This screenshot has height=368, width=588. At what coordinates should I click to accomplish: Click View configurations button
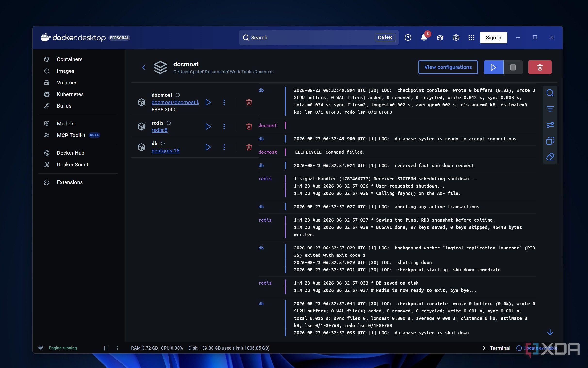(448, 67)
